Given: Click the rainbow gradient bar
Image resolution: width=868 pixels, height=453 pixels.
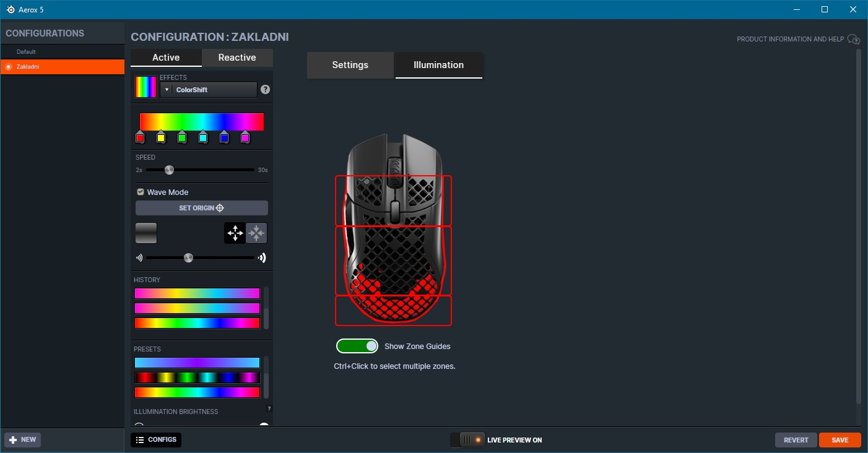Looking at the screenshot, I should 202,122.
